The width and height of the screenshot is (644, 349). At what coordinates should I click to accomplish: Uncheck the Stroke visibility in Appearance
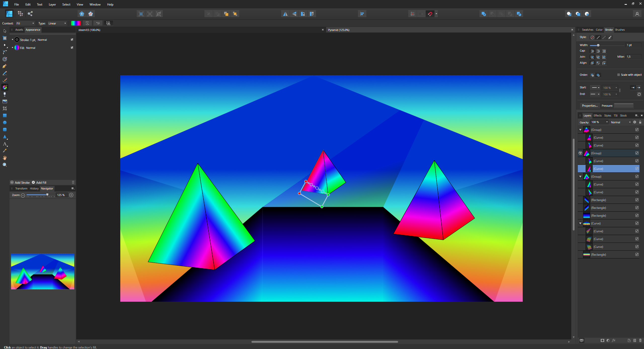[x=72, y=40]
